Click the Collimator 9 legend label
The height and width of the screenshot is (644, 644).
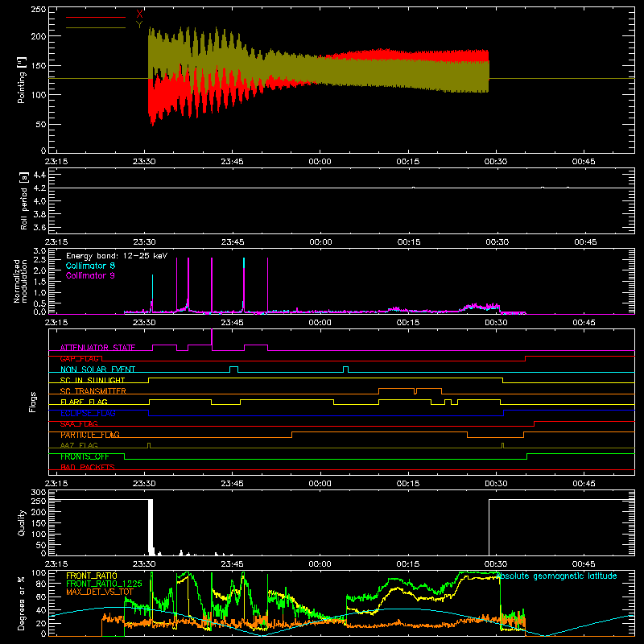90,275
